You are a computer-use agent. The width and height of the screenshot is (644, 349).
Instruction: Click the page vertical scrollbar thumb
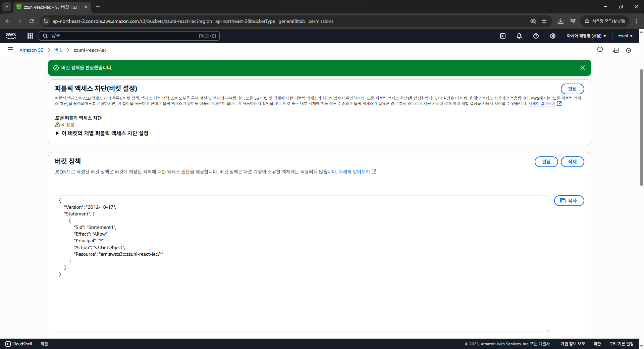[x=641, y=128]
